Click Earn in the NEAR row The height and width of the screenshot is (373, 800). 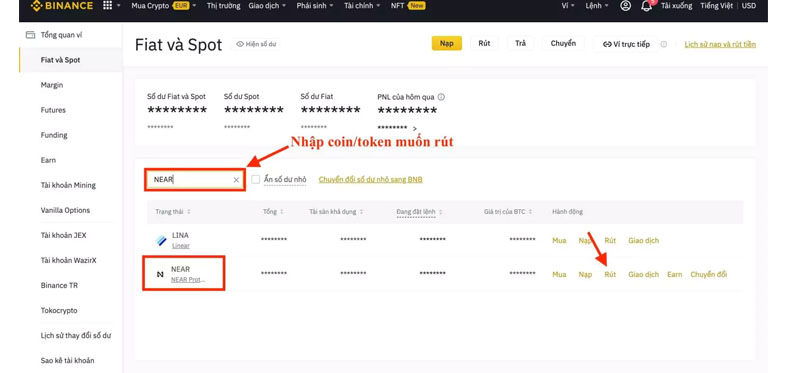[x=674, y=275]
